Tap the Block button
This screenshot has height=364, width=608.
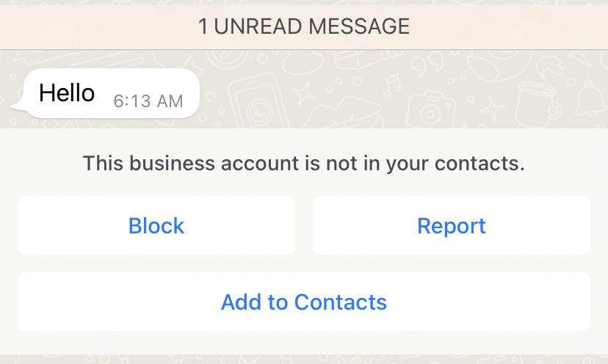(156, 225)
